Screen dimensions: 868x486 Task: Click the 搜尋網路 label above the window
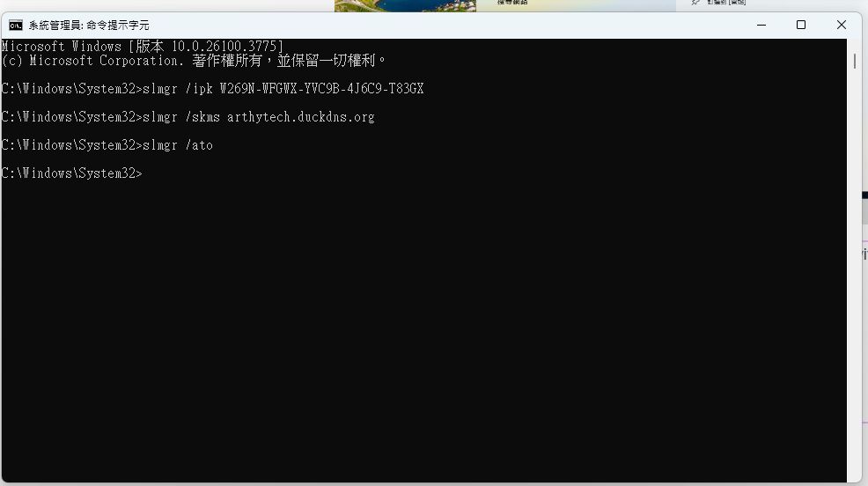pyautogui.click(x=512, y=3)
